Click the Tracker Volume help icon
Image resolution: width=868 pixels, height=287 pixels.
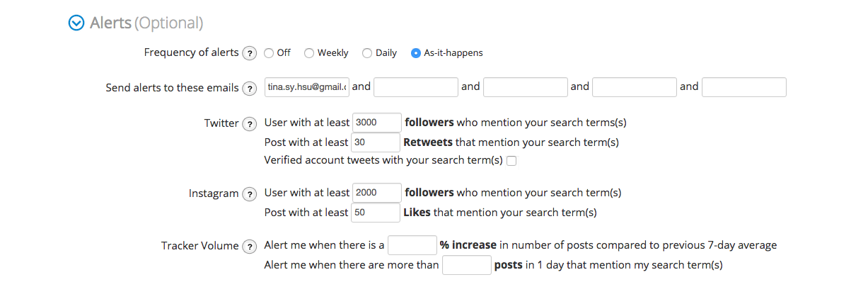click(249, 247)
